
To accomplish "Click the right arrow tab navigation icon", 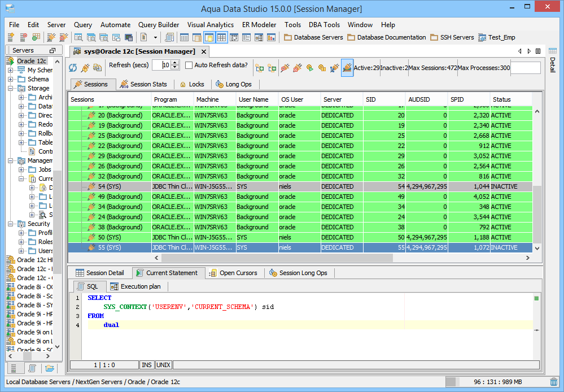I will click(529, 51).
